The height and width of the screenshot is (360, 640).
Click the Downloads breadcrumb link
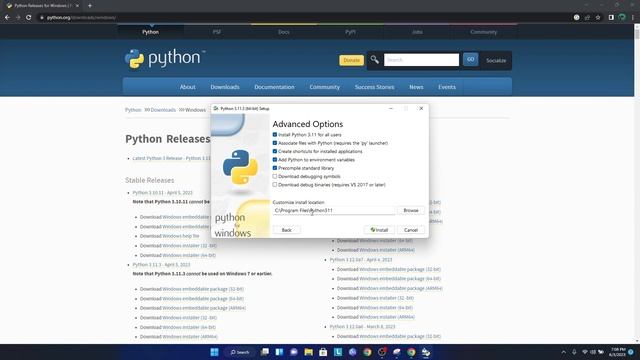[163, 110]
